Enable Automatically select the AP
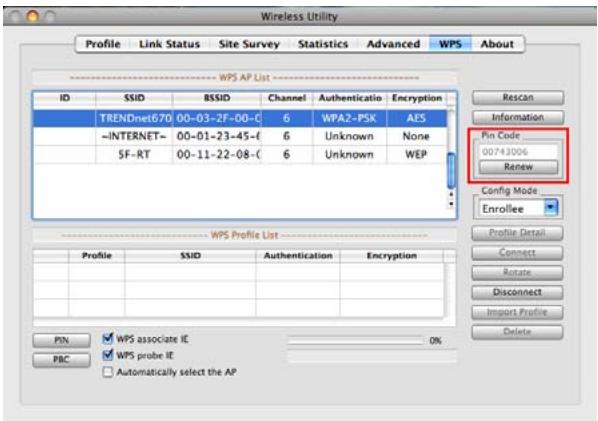The width and height of the screenshot is (598, 421). click(108, 372)
